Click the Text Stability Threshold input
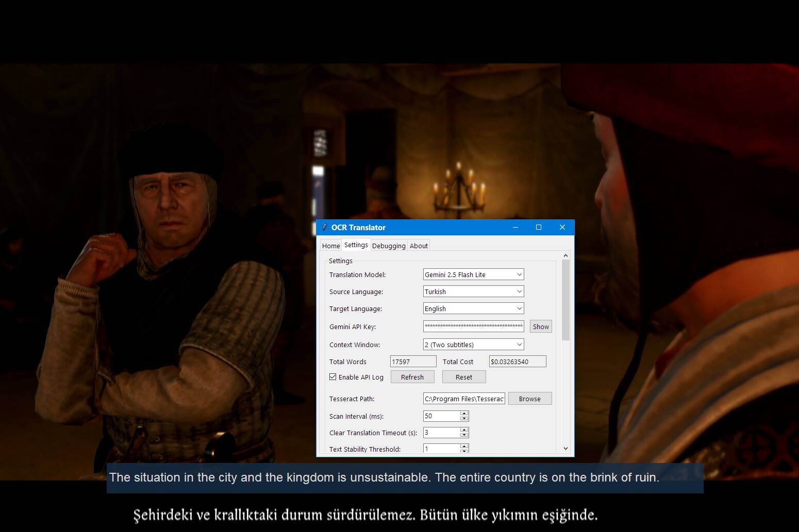 441,449
